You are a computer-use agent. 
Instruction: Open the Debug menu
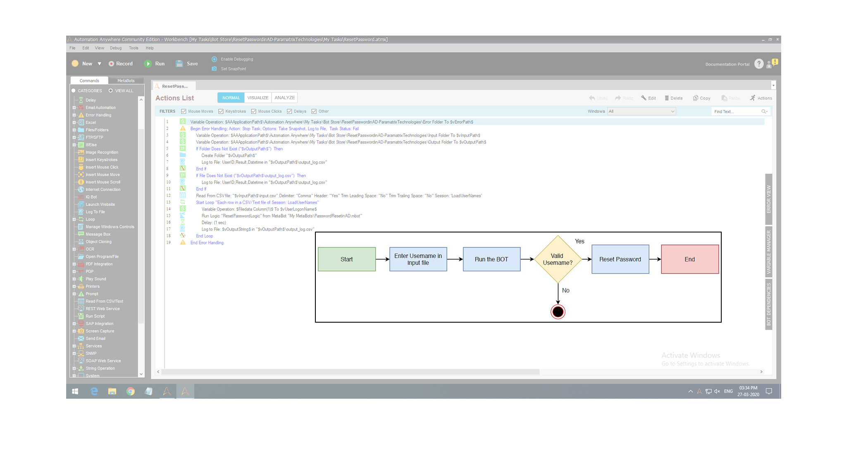[116, 48]
